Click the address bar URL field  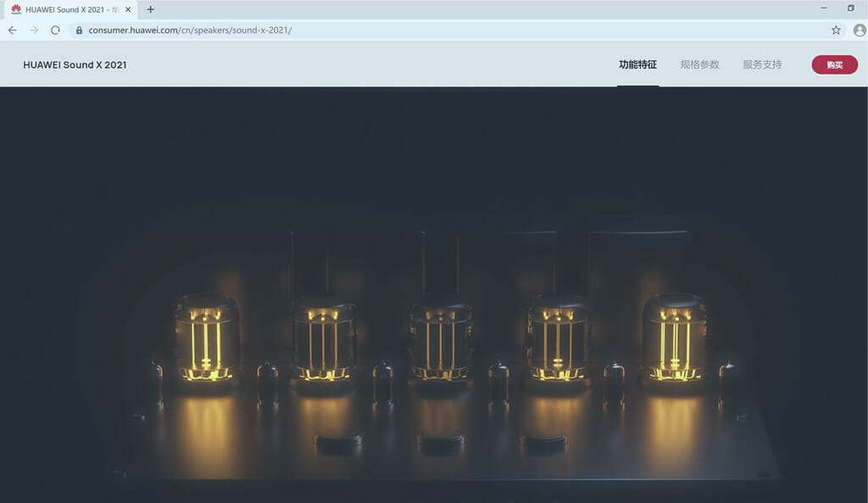point(424,30)
